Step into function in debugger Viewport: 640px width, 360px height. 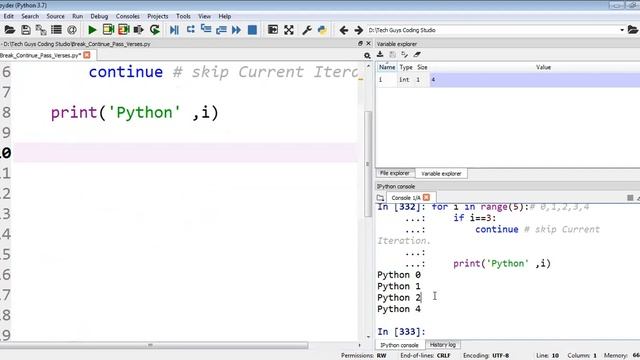(x=206, y=30)
